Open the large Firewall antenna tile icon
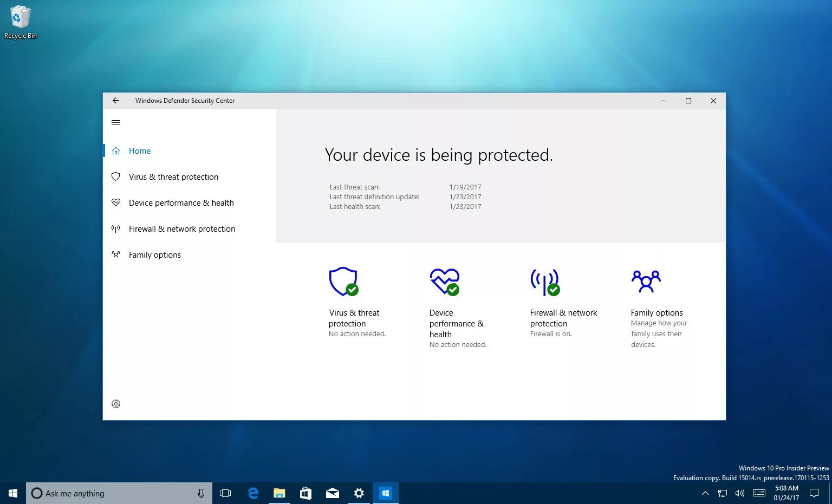Viewport: 832px width, 504px height. point(545,282)
